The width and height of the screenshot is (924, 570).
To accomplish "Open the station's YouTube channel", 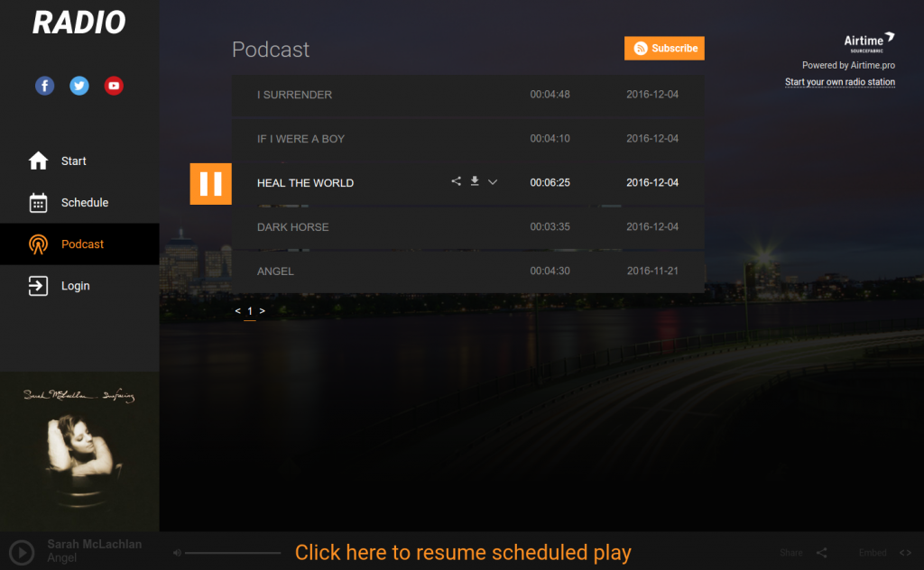I will tap(113, 85).
